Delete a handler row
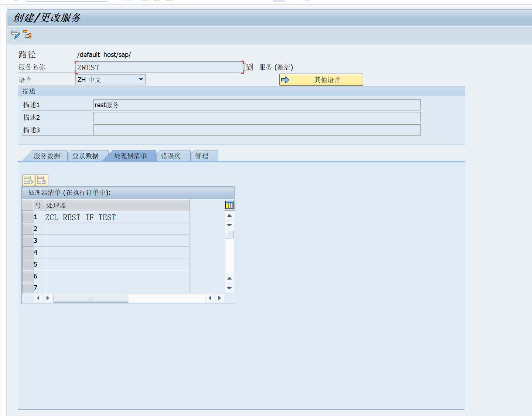This screenshot has height=416, width=532. click(41, 180)
